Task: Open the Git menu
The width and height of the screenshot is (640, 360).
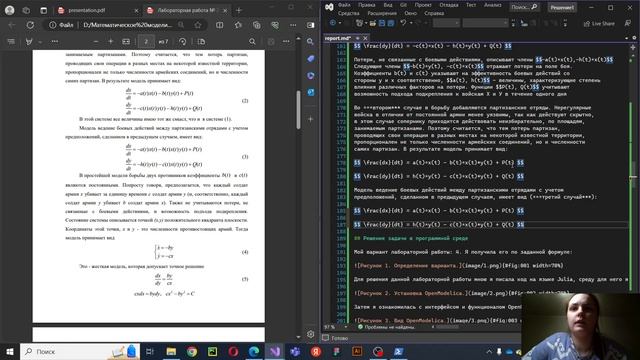Action: [x=403, y=5]
